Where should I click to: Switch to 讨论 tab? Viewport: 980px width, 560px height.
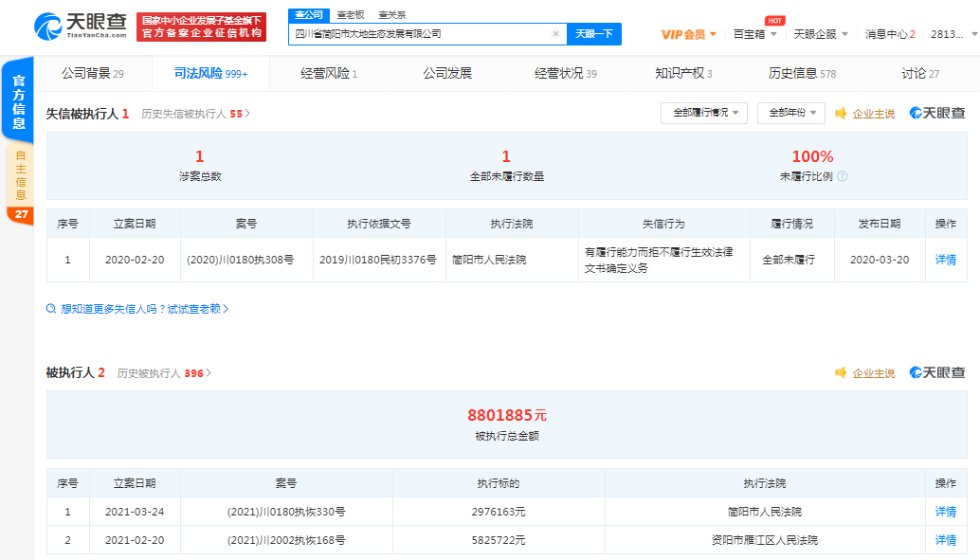[x=920, y=74]
